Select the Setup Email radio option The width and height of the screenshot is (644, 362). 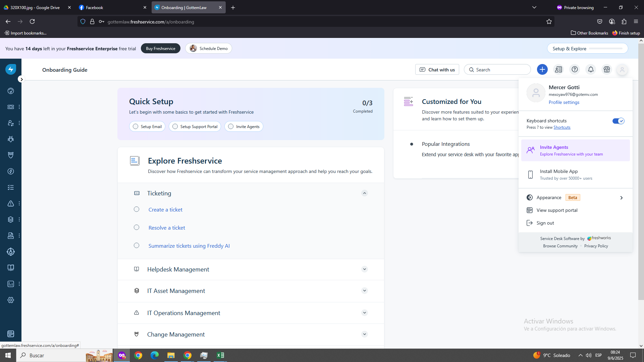(x=136, y=126)
